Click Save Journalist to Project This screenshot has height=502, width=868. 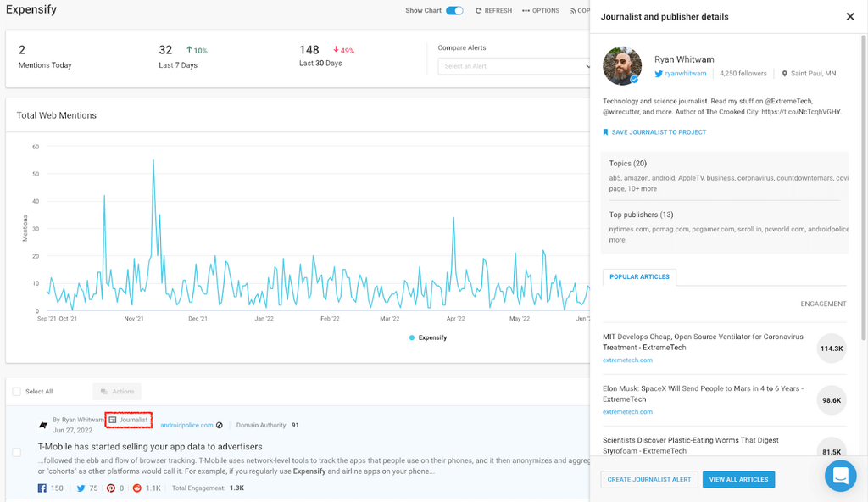pos(654,132)
